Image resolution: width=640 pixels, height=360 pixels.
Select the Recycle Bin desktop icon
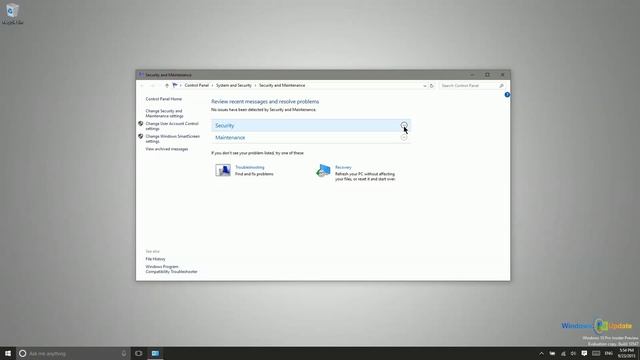coord(12,14)
